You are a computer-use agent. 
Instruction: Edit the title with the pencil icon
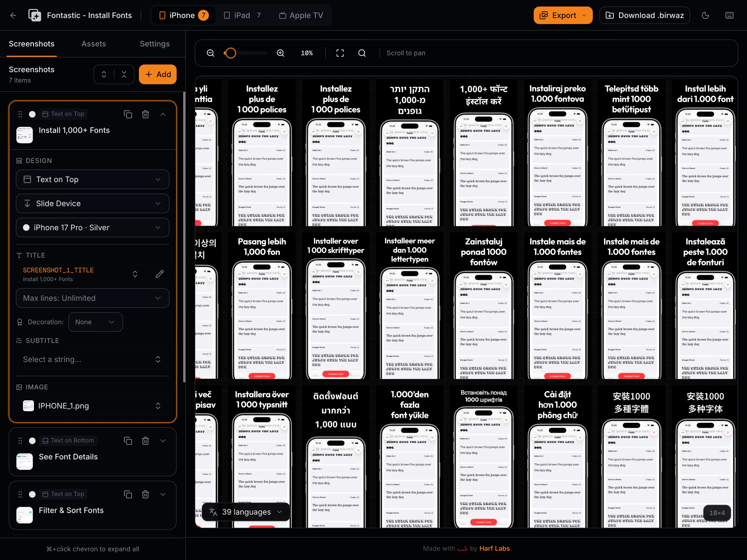pos(159,274)
